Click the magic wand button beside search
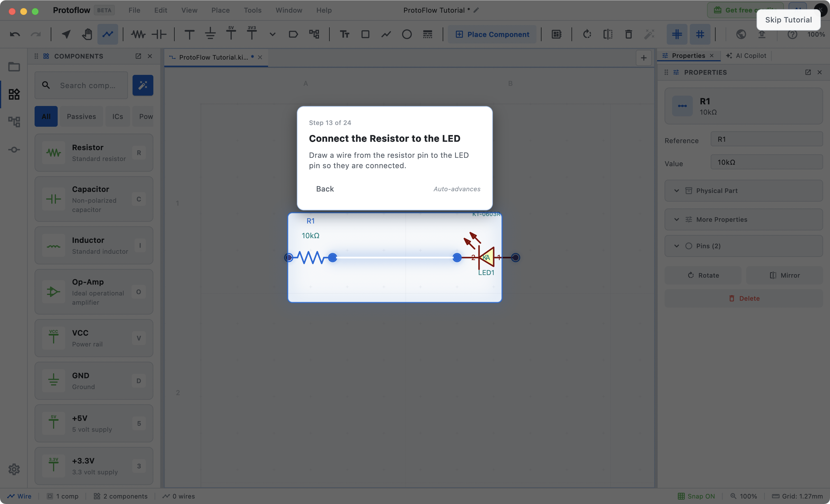Screen dimensions: 830x504 pos(143,86)
